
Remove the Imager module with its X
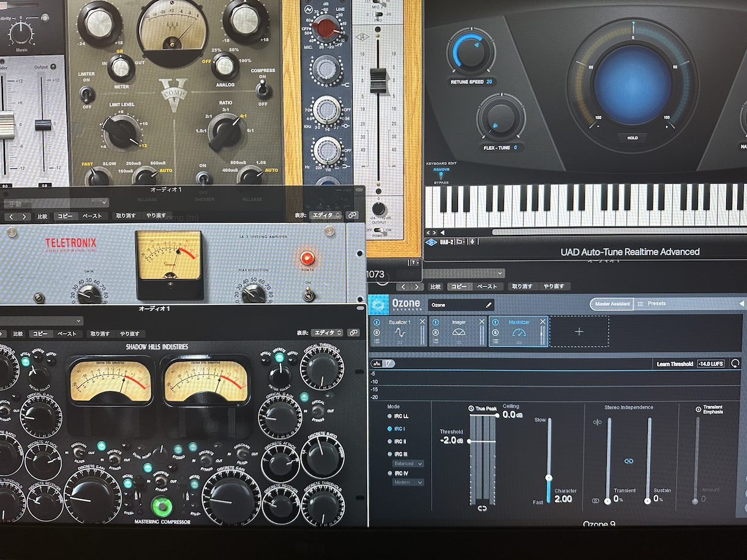coord(481,322)
